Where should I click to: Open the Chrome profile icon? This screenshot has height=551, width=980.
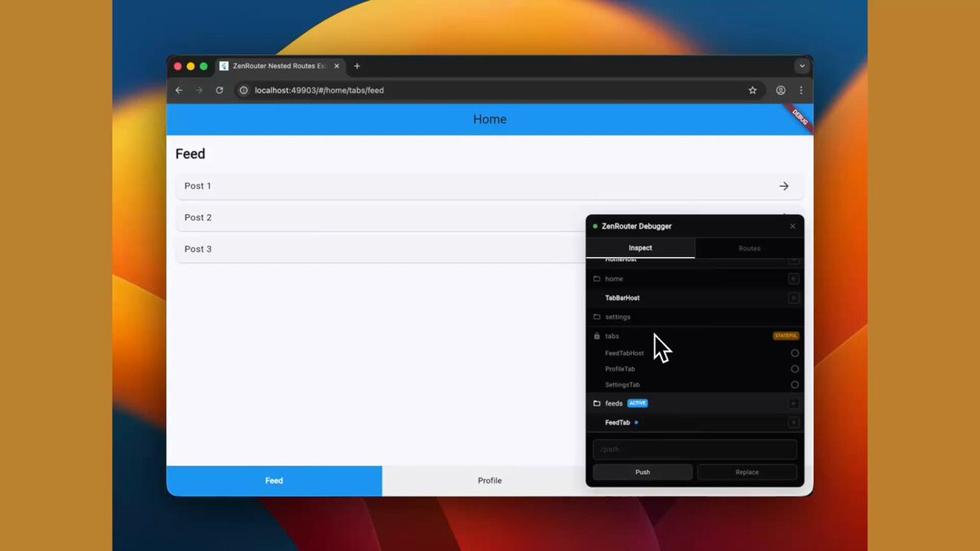pos(781,91)
